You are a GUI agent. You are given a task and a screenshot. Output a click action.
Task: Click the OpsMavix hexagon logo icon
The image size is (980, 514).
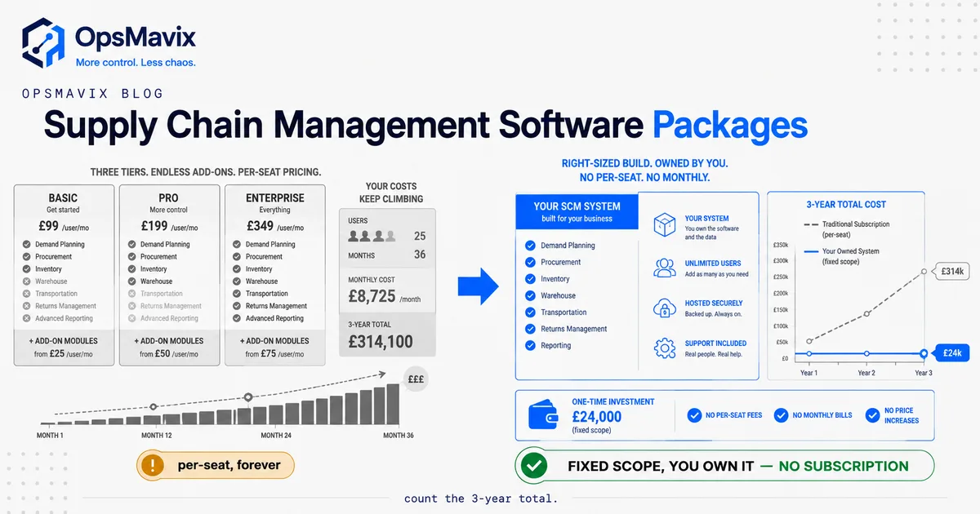[43, 42]
